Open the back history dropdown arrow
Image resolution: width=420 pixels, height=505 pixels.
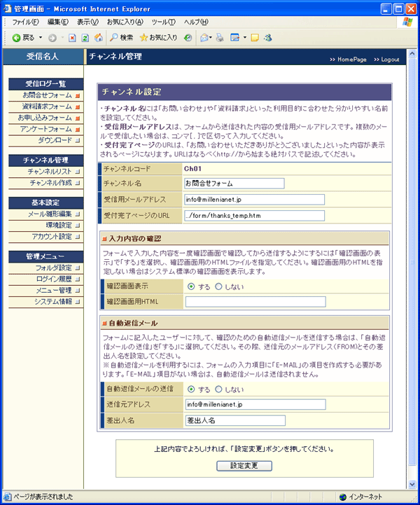tap(41, 38)
